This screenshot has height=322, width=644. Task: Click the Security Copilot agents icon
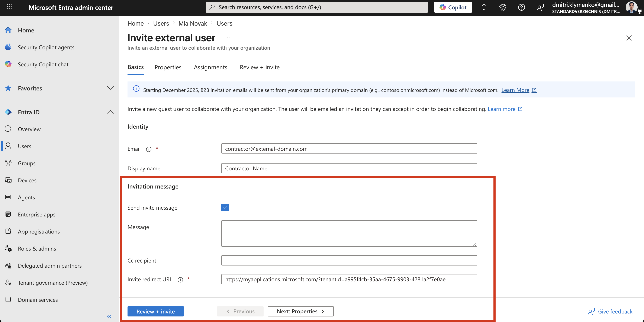pyautogui.click(x=8, y=47)
